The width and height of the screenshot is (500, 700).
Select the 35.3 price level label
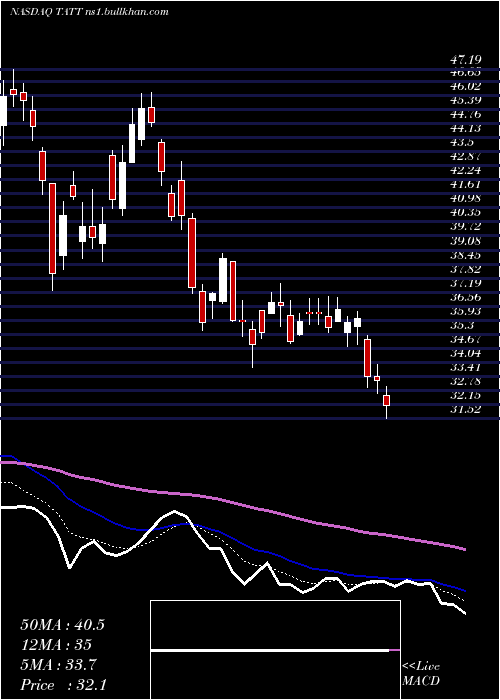(461, 325)
